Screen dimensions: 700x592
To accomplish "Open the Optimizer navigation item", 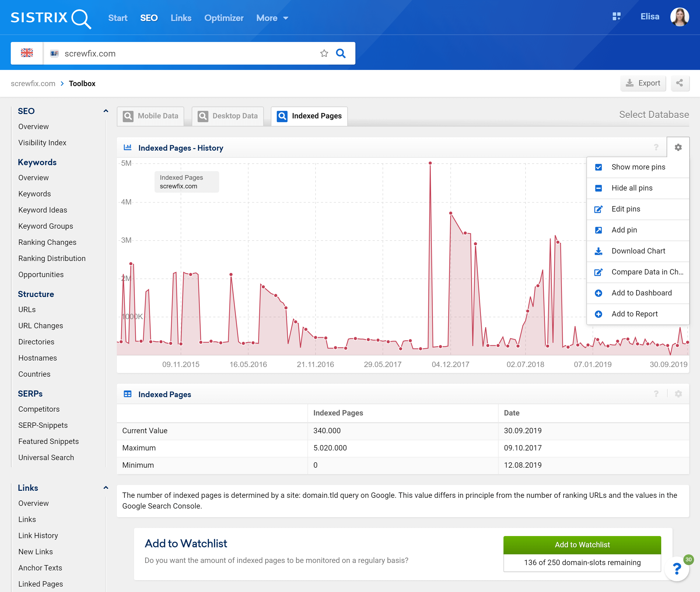I will pyautogui.click(x=224, y=18).
